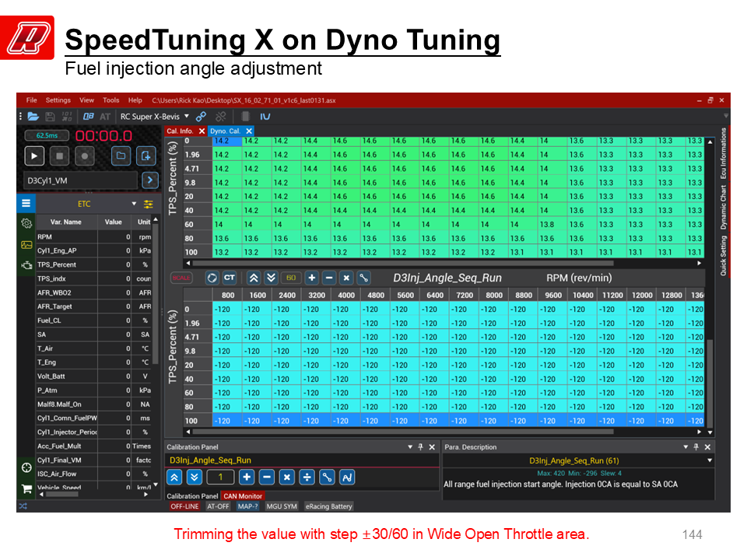Click plus button beside the 60 field

tap(311, 278)
